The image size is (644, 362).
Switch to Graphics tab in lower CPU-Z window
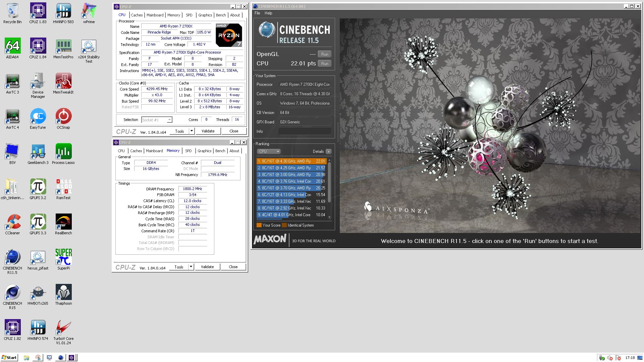click(x=204, y=151)
